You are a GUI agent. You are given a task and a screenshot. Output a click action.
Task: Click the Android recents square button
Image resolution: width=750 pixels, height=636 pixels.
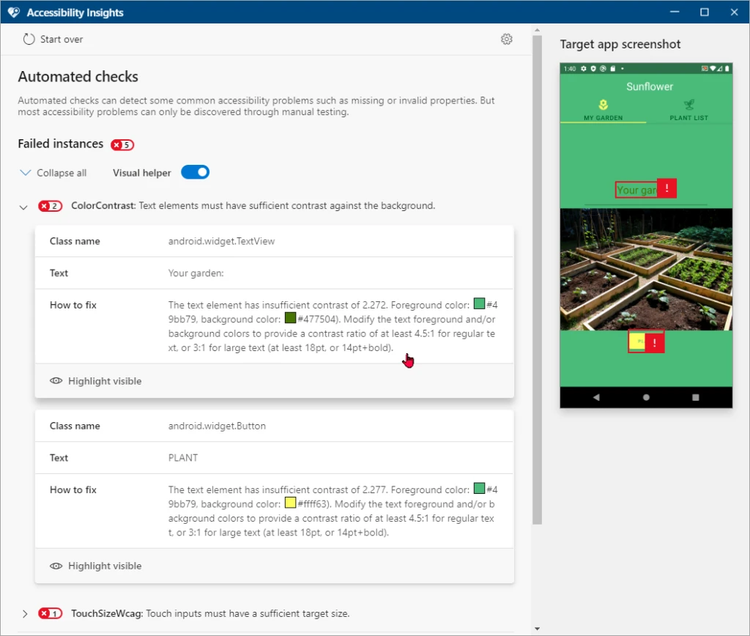pos(695,397)
